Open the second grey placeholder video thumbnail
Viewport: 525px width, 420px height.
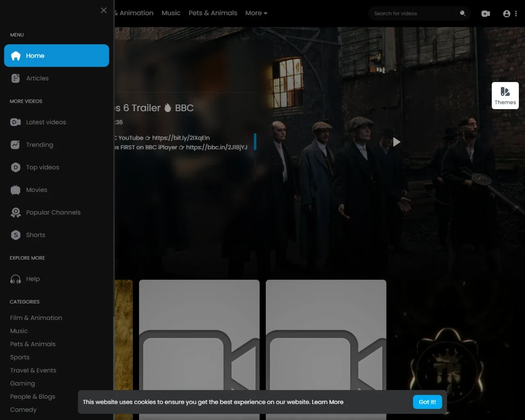(x=326, y=350)
